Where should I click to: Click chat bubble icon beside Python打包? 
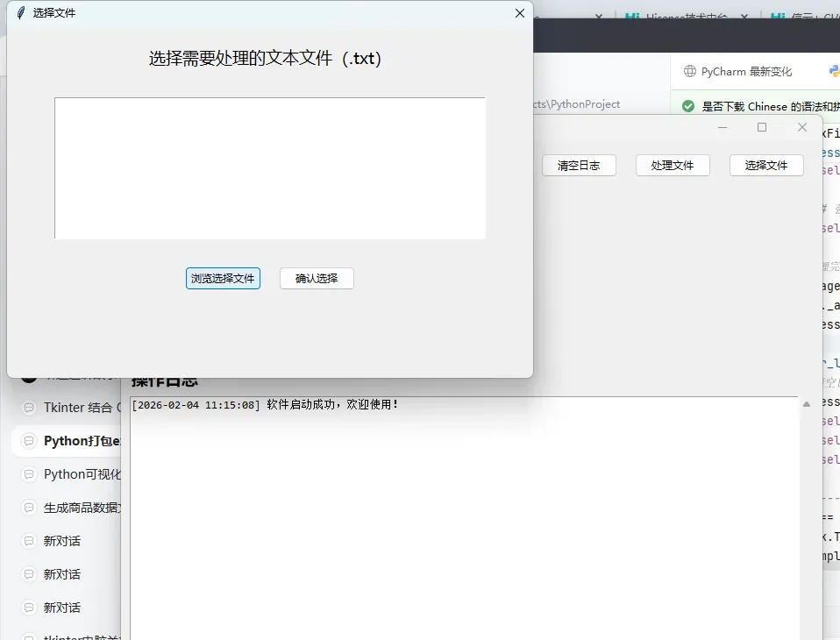click(x=29, y=441)
